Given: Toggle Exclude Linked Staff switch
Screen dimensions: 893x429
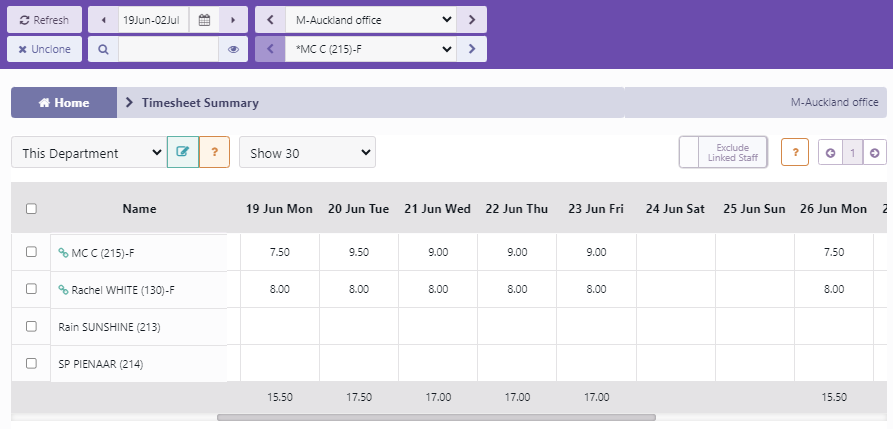Looking at the screenshot, I should coord(723,152).
